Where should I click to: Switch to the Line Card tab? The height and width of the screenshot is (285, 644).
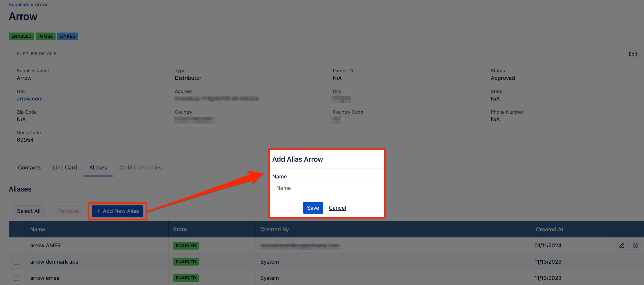click(65, 168)
